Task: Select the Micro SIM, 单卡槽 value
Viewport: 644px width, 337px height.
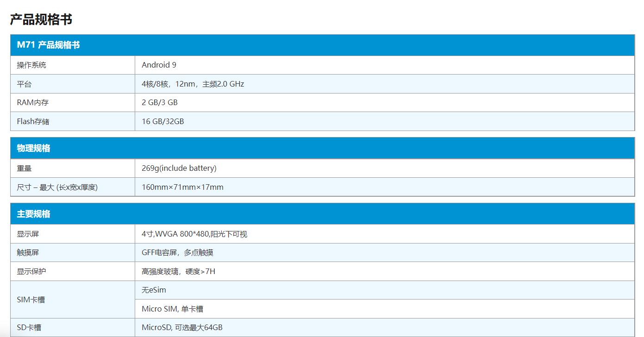Action: 172,309
